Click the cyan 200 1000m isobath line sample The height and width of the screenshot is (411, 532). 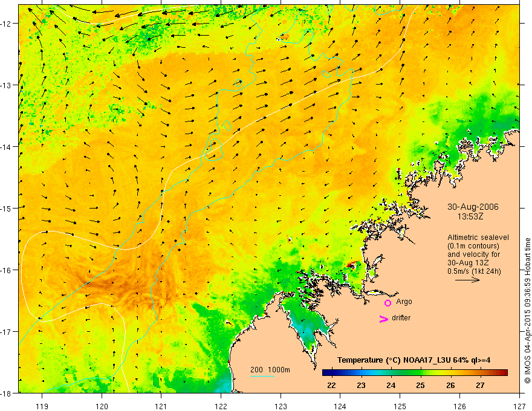[x=262, y=376]
